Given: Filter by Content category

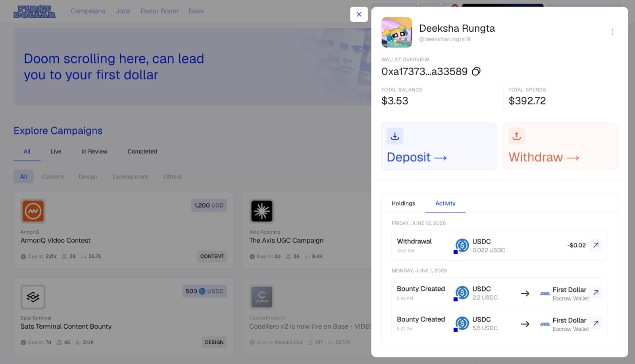Looking at the screenshot, I should [53, 176].
